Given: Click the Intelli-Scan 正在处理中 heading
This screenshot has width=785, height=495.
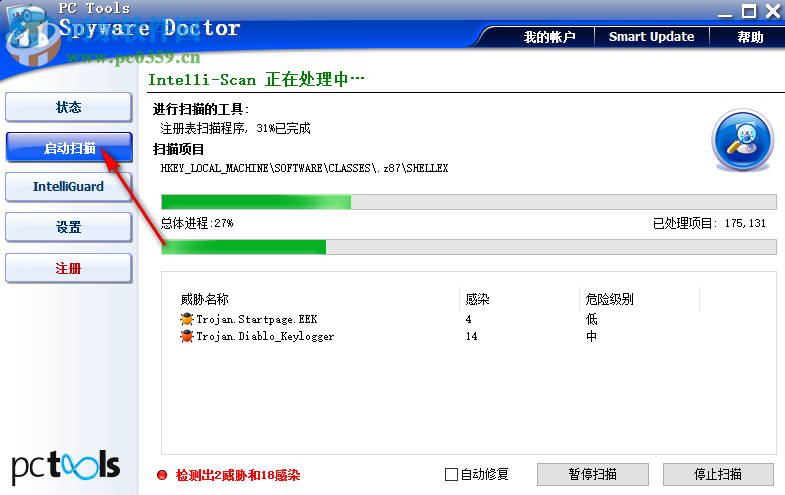Looking at the screenshot, I should [x=256, y=80].
